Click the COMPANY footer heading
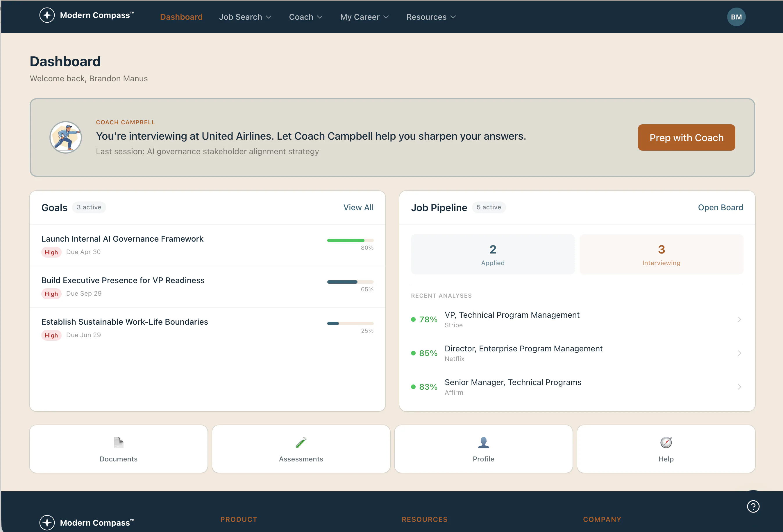Screen dimensions: 783x532 [x=602, y=519]
